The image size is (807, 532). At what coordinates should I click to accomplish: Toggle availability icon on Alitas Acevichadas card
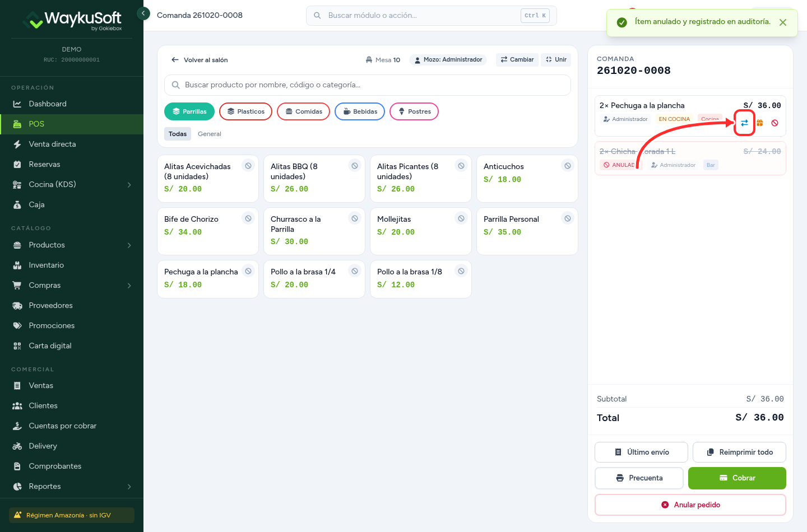click(248, 166)
